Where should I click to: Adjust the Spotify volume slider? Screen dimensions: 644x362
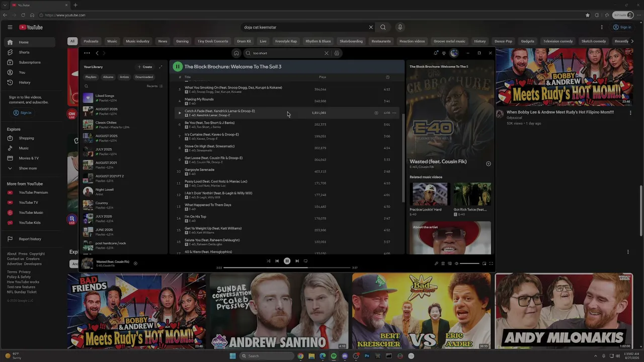[x=469, y=263]
